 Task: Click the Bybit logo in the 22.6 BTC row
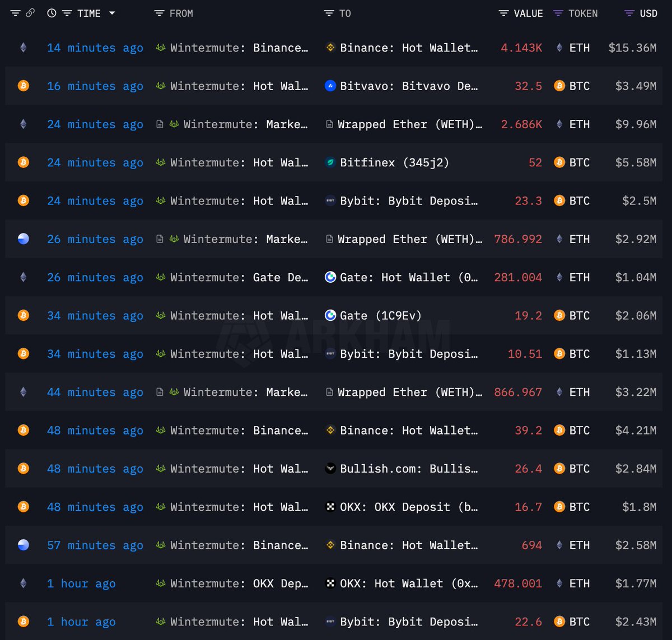click(330, 622)
